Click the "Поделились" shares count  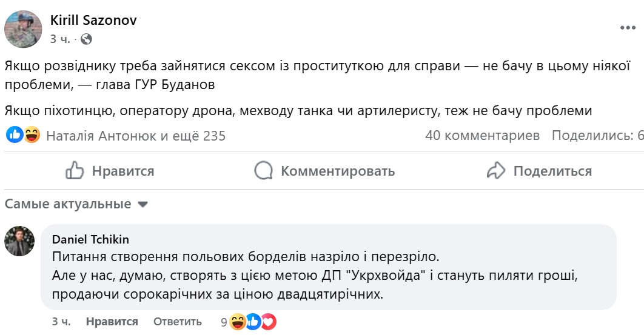tap(597, 136)
